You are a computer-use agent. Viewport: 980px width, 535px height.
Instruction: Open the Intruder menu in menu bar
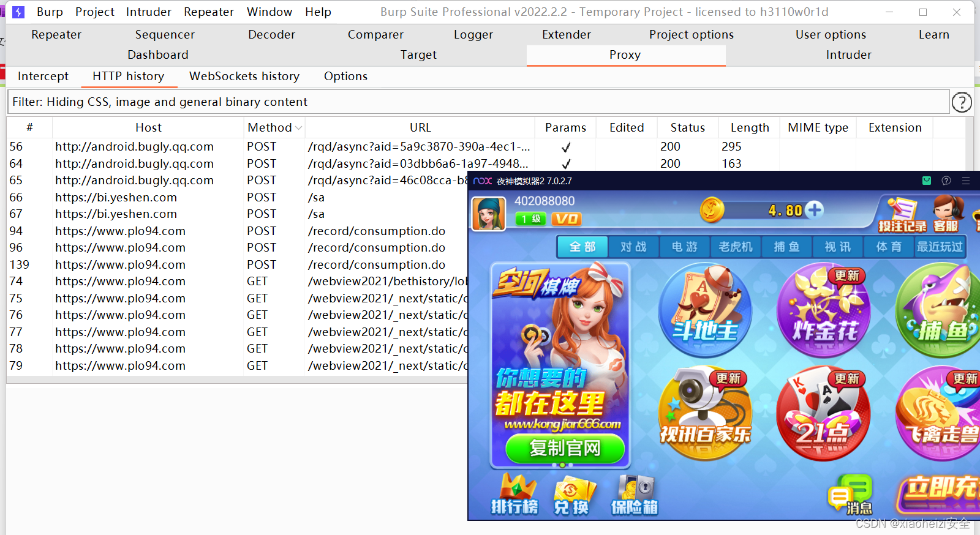point(149,12)
